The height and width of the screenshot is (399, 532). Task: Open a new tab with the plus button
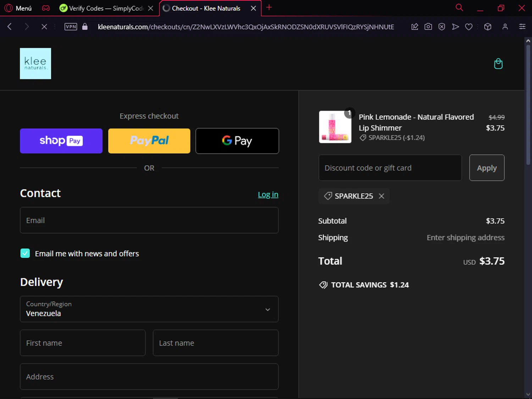coord(269,7)
